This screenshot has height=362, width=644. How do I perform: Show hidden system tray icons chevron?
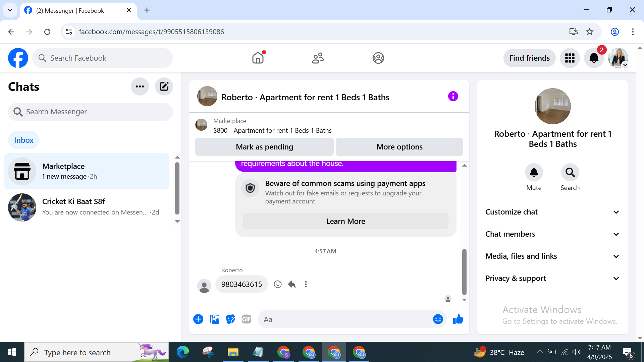tap(540, 352)
